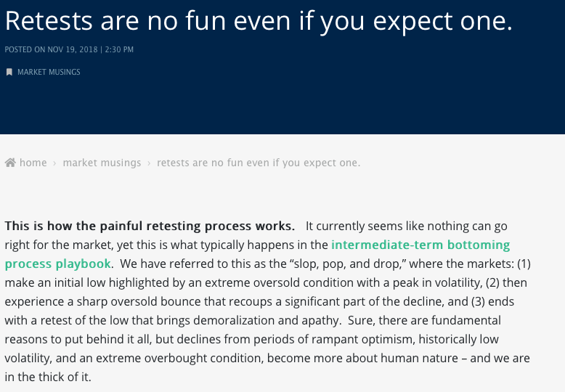Click the home icon in the breadcrumb
Viewport: 565px width, 392px height.
10,163
